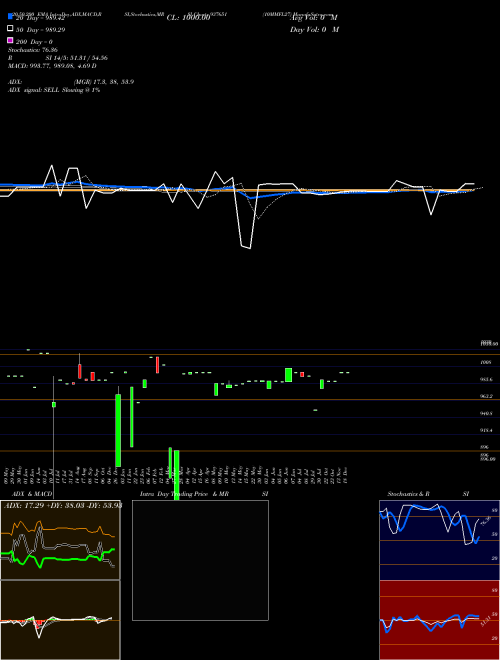Viewport: 500px width, 660px height.
Task: Click the white 50 Day legend swatch
Action: coord(10,29)
